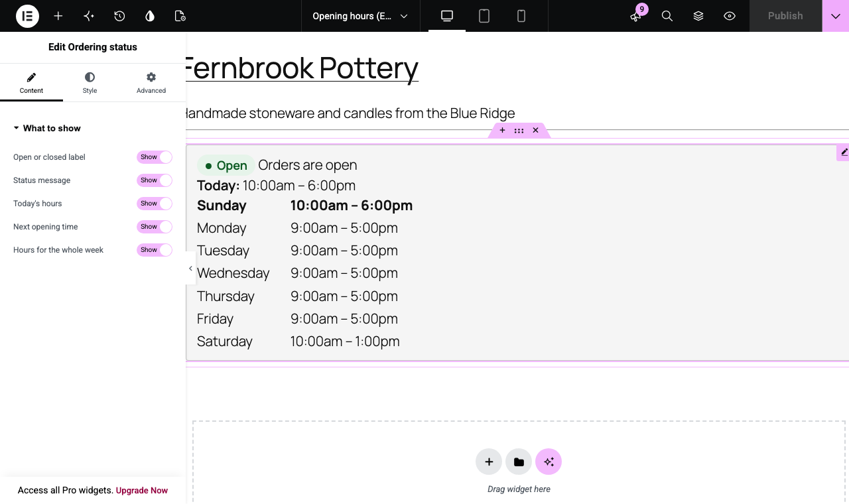The width and height of the screenshot is (849, 504).
Task: Open Site Settings droplet icon
Action: pos(150,16)
